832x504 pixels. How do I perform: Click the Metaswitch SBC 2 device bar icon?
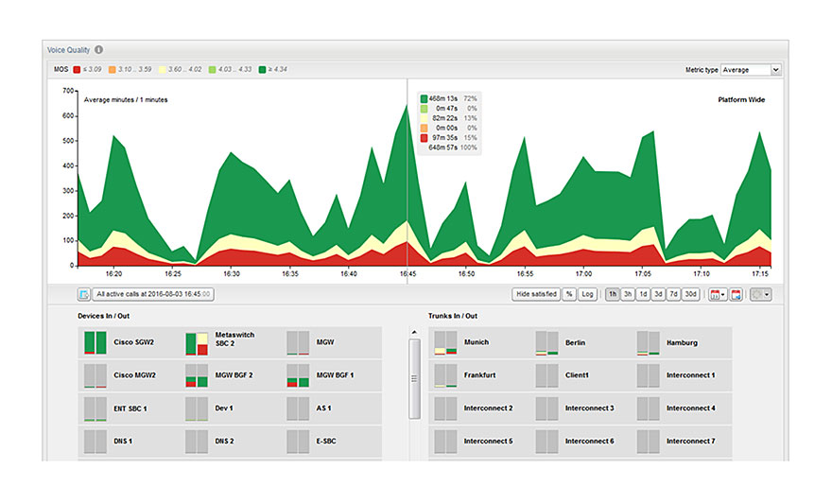[x=197, y=344]
